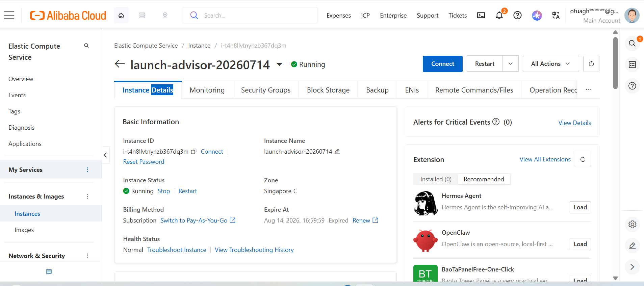This screenshot has height=286, width=644.
Task: Open the Backup tab
Action: [377, 90]
